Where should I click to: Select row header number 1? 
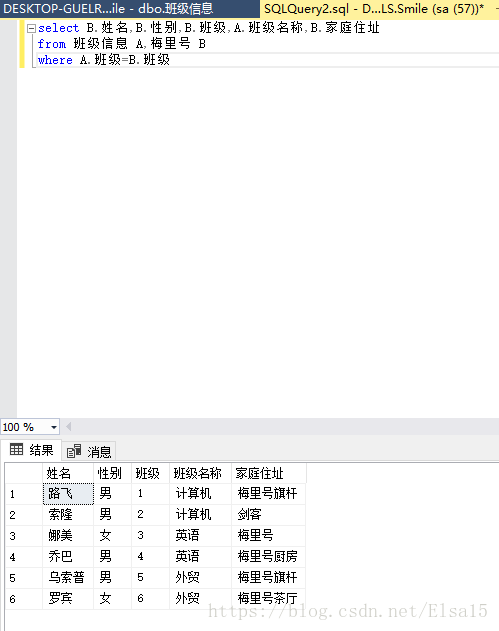[24, 494]
